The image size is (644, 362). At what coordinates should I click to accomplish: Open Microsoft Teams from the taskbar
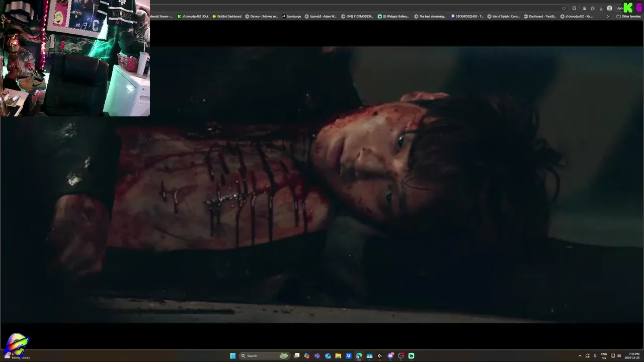click(317, 355)
